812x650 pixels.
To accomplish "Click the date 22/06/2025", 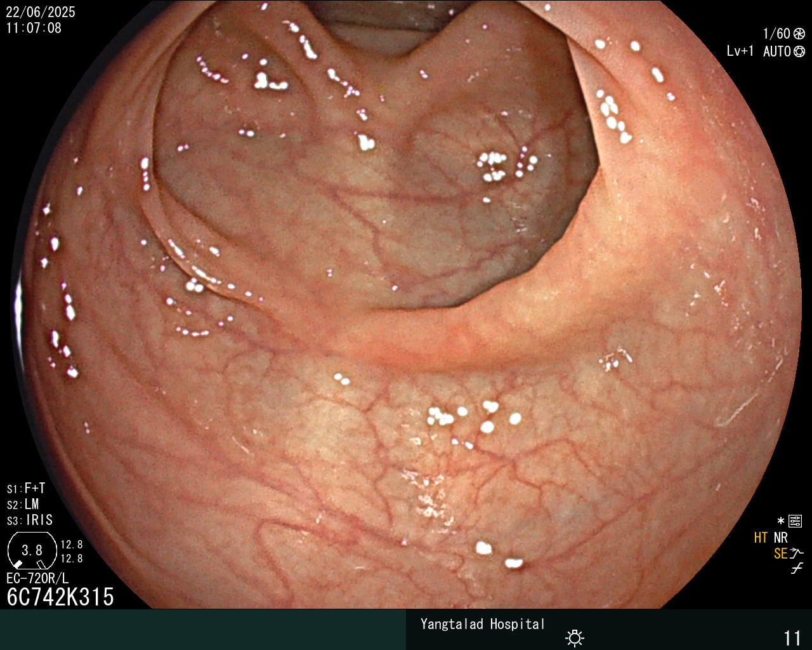I will click(x=41, y=12).
